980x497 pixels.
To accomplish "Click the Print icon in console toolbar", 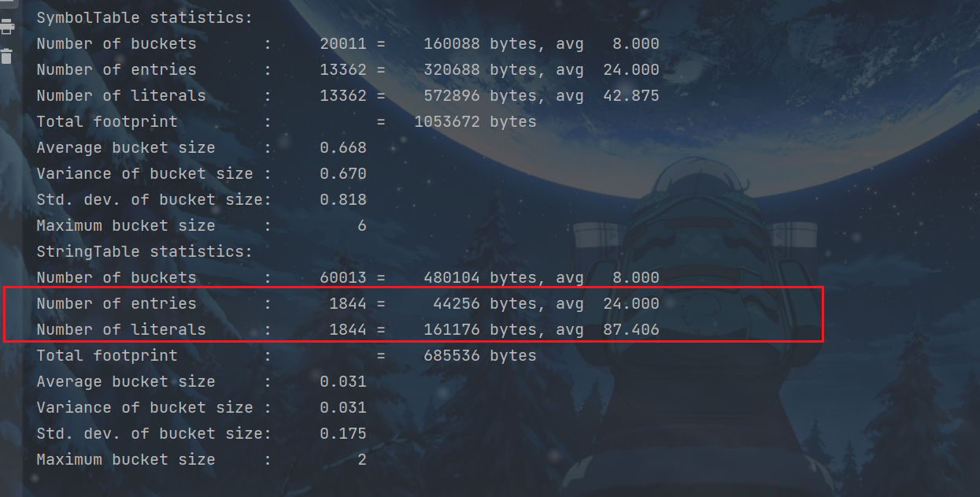I will pos(7,28).
